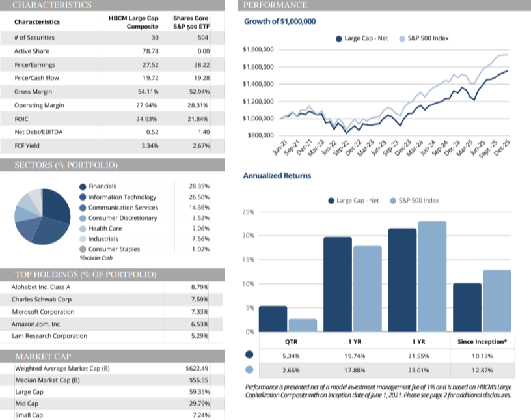The width and height of the screenshot is (531, 420).
Task: Select the S&P 500 Index bar chart legend
Action: 417,201
